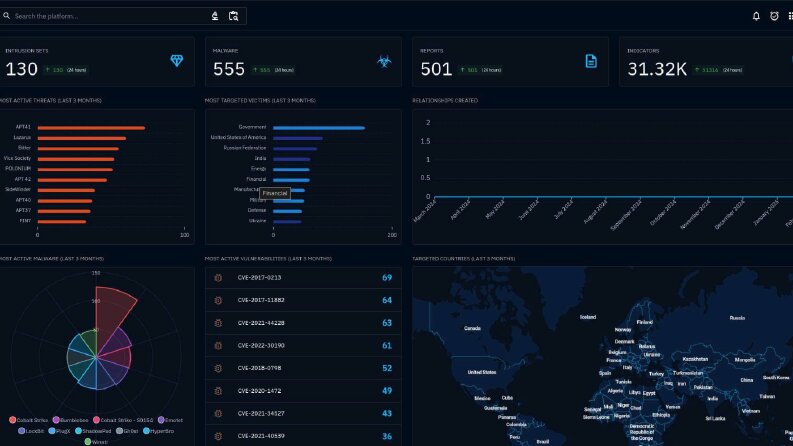Click Canada on the targeted countries map

click(x=472, y=328)
